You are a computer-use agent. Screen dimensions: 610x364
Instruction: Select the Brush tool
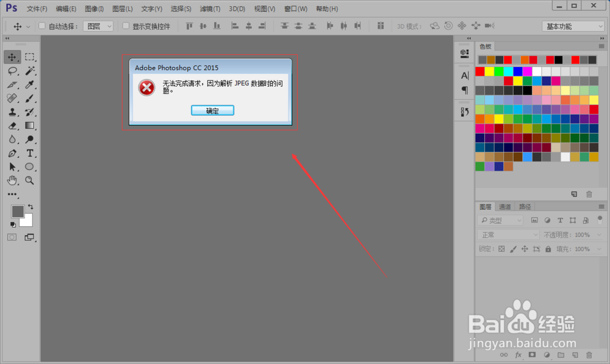tap(29, 98)
